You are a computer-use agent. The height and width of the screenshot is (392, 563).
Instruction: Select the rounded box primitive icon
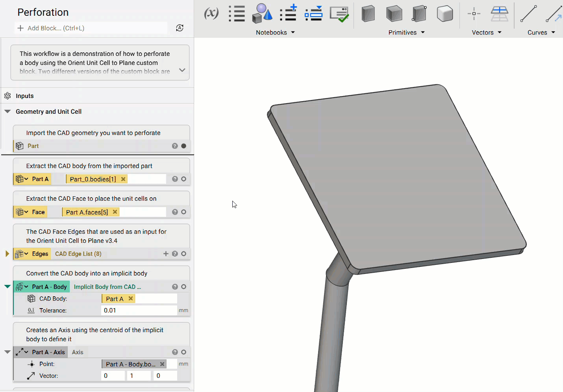point(445,14)
